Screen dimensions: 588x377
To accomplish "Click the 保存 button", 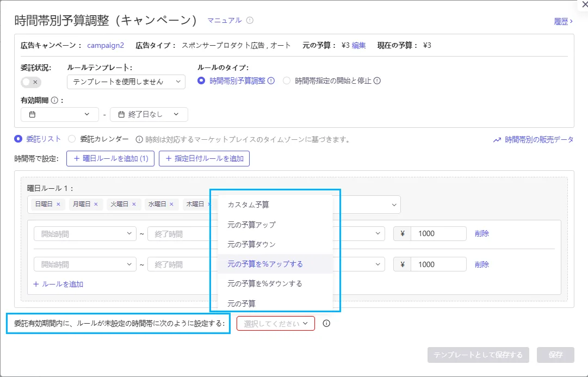I will point(555,355).
